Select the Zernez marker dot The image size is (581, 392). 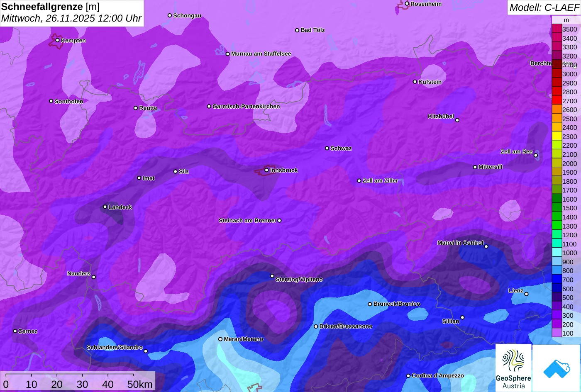[x=15, y=331]
